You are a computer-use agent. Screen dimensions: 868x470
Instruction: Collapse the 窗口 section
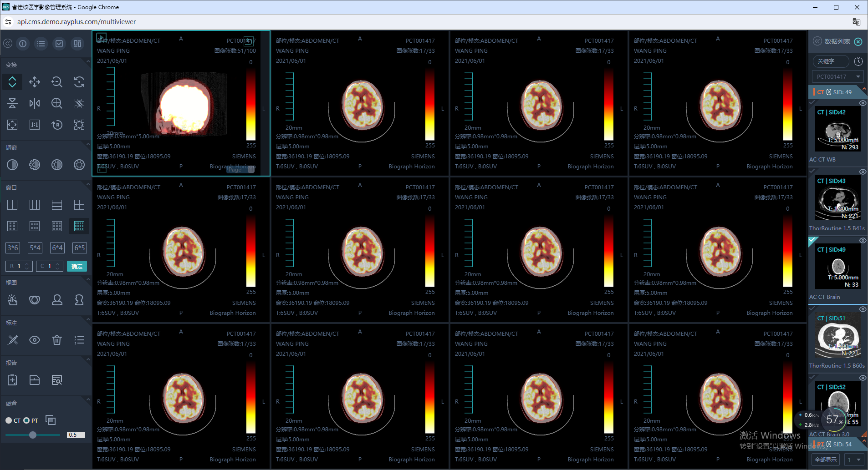click(88, 184)
